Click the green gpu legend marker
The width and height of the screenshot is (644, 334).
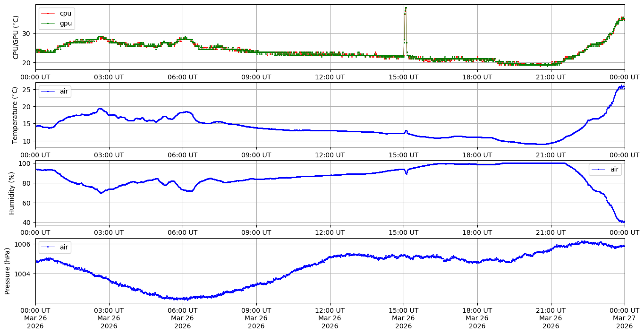(x=48, y=23)
